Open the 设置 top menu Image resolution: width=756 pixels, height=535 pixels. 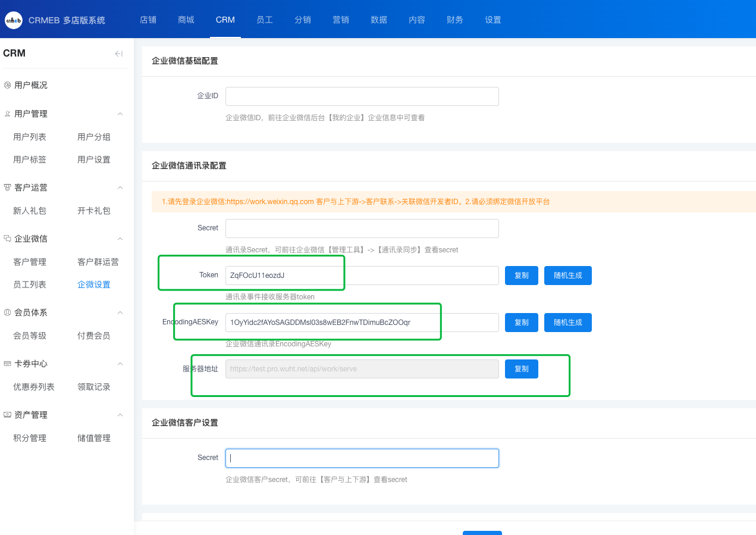[493, 20]
